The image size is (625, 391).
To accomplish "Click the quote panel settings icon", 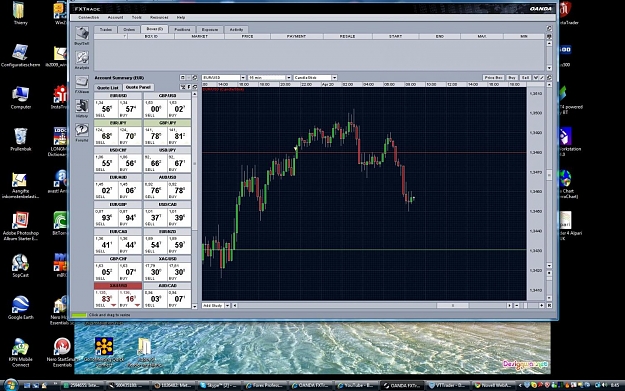I will click(x=183, y=87).
